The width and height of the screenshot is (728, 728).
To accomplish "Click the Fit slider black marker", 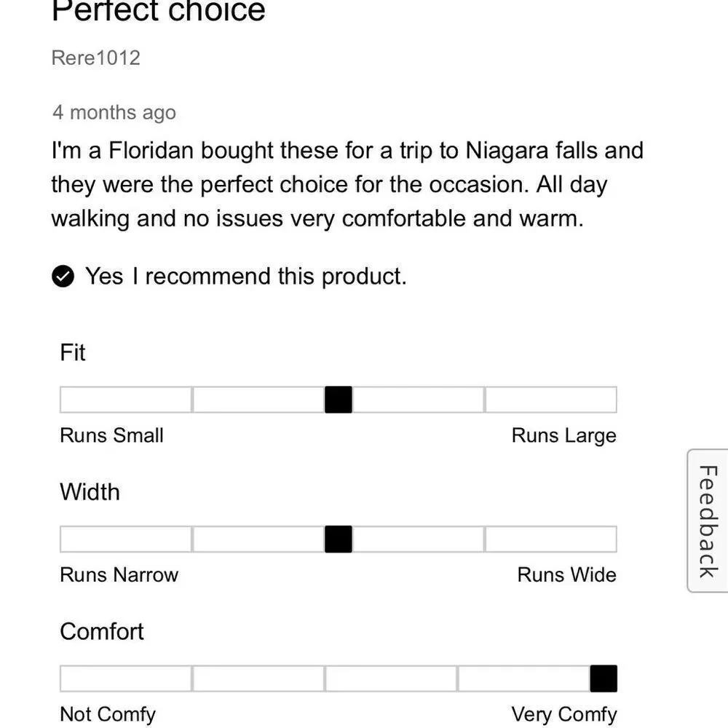I will click(339, 400).
